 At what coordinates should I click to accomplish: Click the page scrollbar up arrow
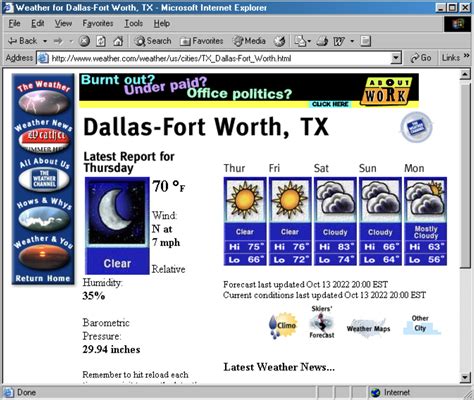coord(465,74)
